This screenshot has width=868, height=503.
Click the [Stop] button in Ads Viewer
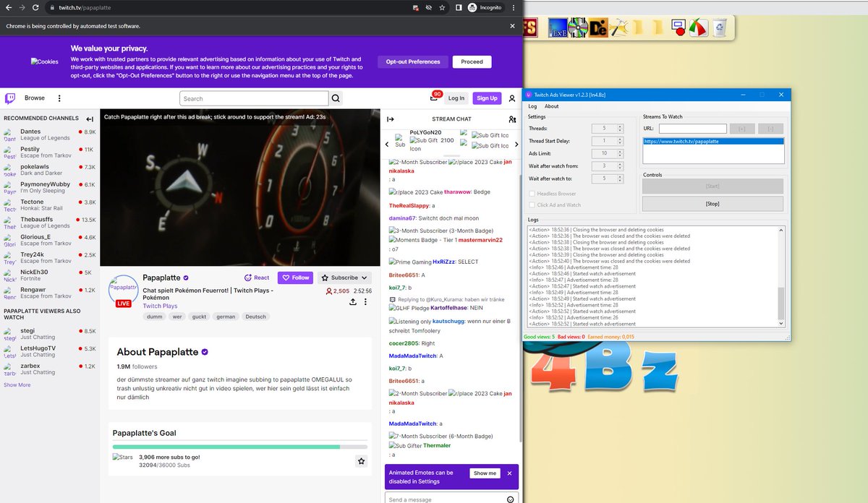(x=712, y=204)
